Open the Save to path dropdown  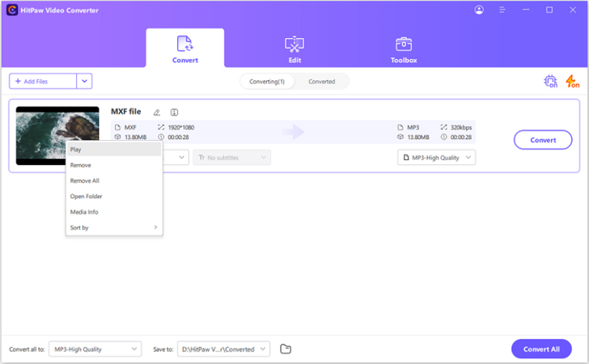click(x=223, y=349)
